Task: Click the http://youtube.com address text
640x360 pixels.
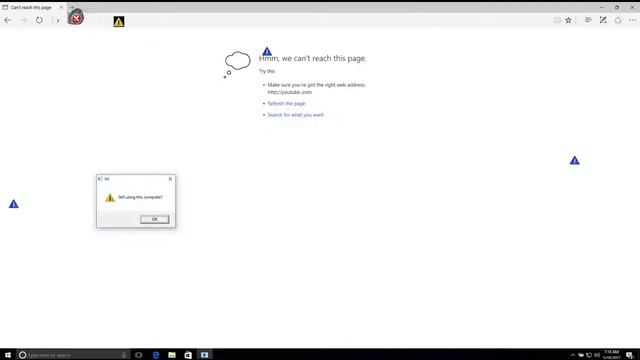Action: click(289, 92)
